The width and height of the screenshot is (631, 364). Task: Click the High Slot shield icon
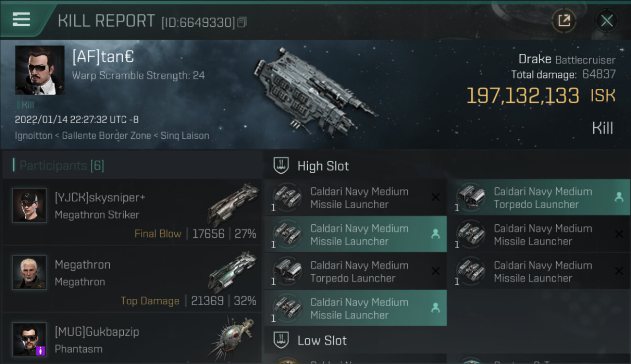pos(282,166)
